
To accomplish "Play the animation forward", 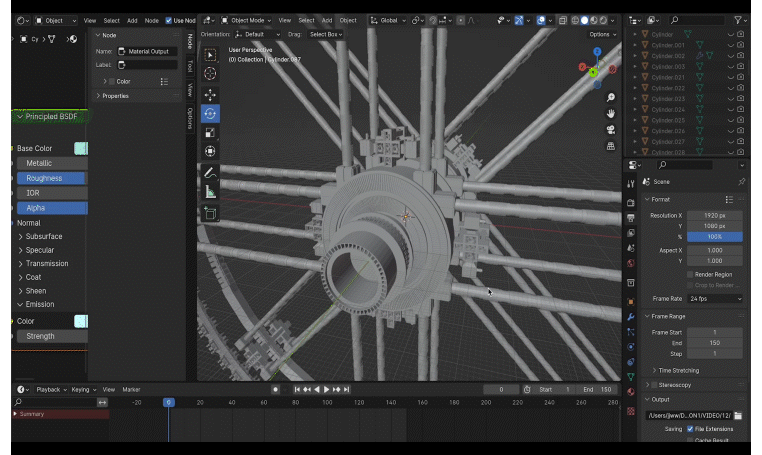I will coord(327,389).
